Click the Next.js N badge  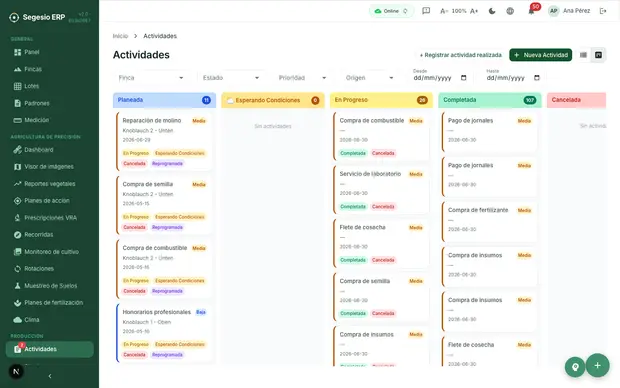pyautogui.click(x=16, y=371)
